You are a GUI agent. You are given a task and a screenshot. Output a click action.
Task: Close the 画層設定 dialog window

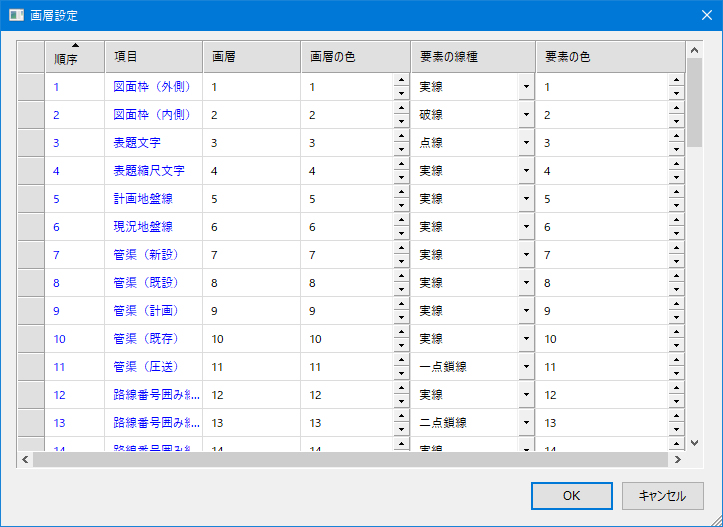point(700,15)
